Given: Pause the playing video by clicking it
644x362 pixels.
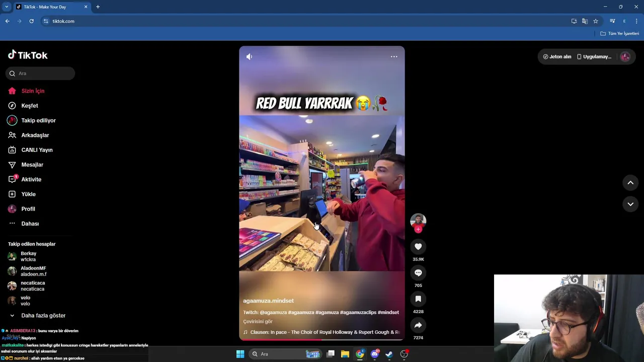Looking at the screenshot, I should 322,194.
